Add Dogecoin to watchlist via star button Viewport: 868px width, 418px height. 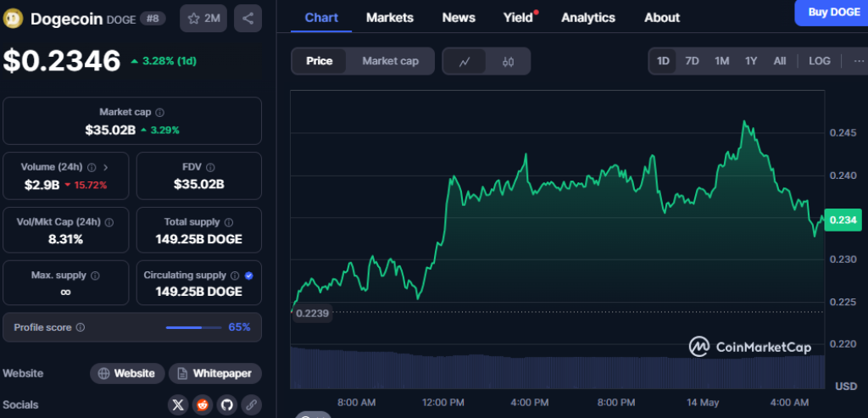(203, 19)
